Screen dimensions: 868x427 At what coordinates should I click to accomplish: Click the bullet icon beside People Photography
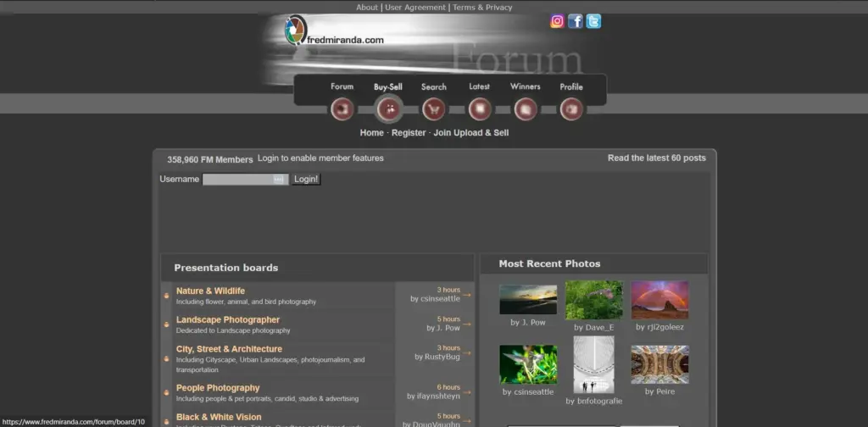[166, 392]
